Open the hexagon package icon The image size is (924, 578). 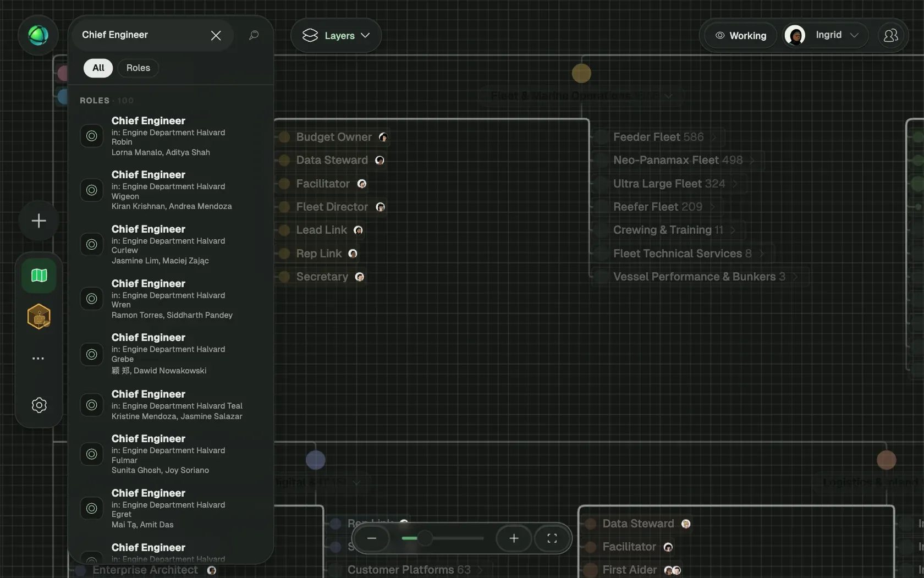(x=39, y=317)
